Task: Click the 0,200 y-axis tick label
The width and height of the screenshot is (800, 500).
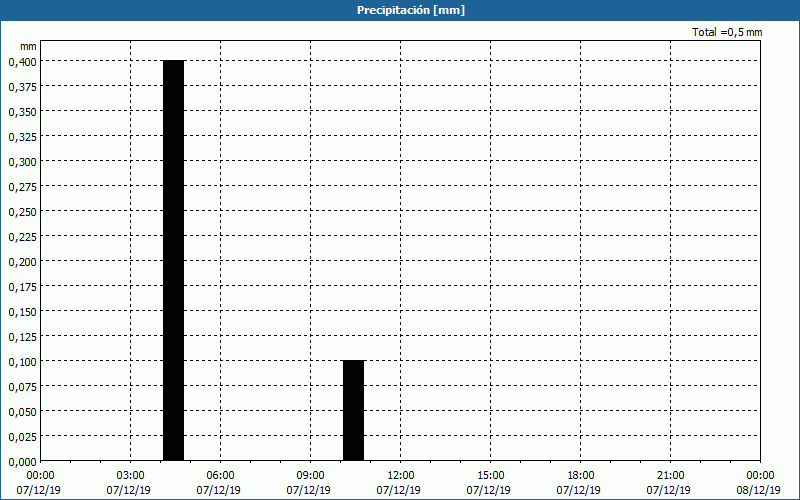Action: coord(22,261)
